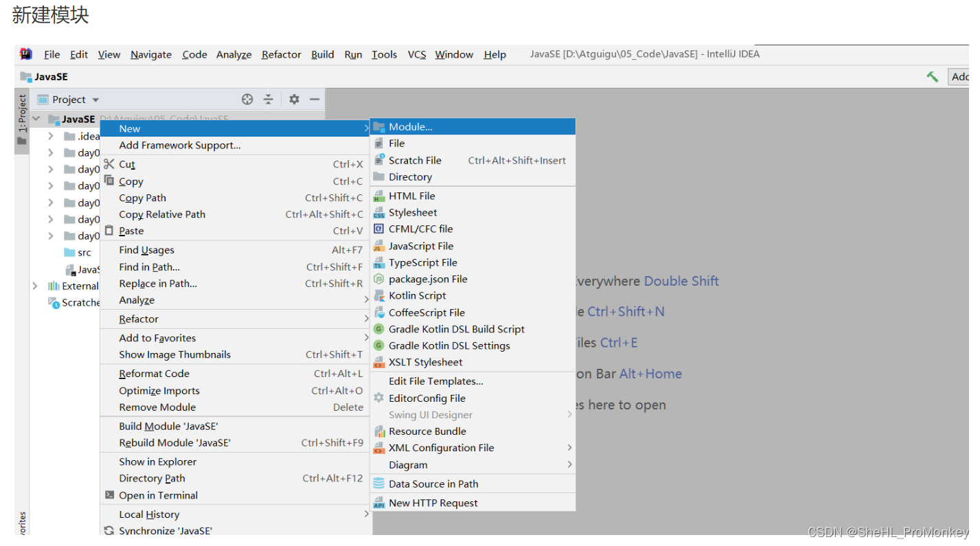The image size is (980, 546).
Task: Expand Add to Favorites submenu
Action: (366, 338)
